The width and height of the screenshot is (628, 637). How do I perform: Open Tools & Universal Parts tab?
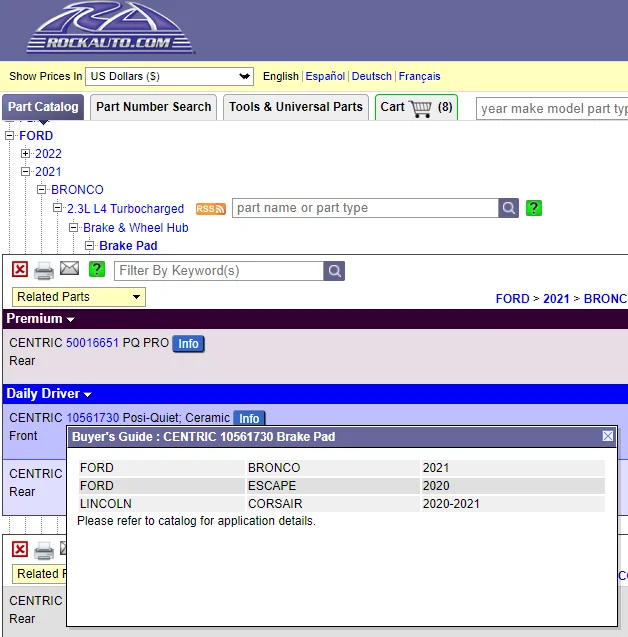pos(296,107)
